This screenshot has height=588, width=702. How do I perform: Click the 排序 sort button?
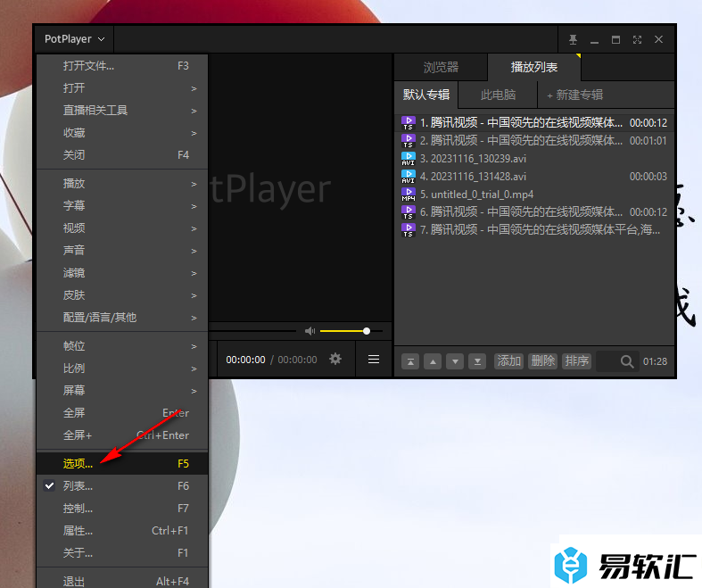(576, 361)
